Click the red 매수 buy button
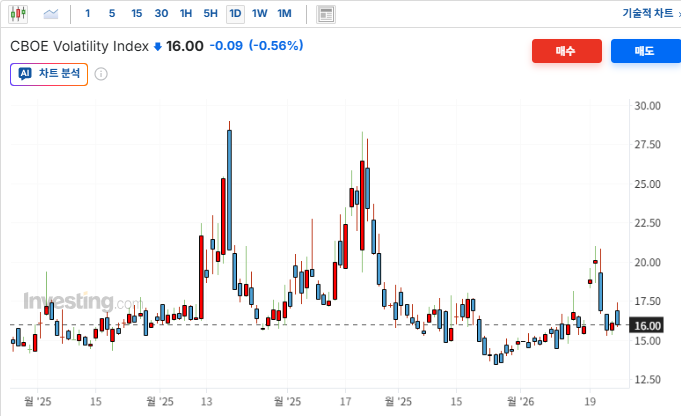This screenshot has width=681, height=416. point(567,51)
